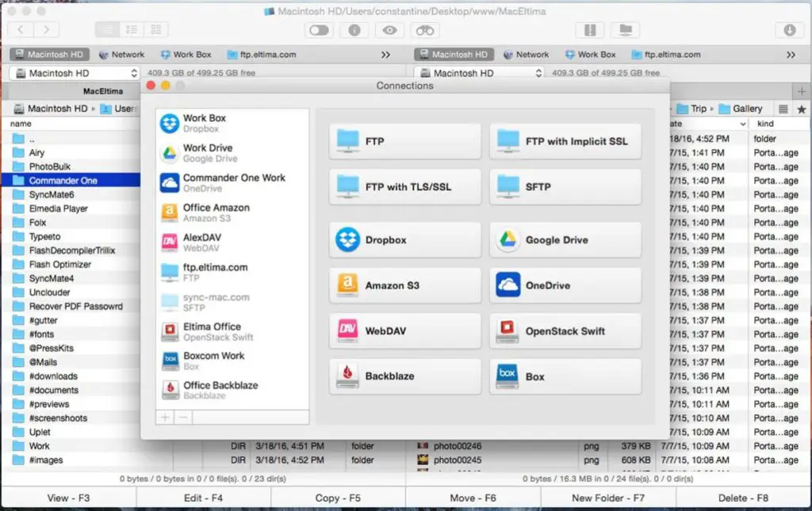Open left panel Macintosh HD drive dropdown
The width and height of the screenshot is (812, 511).
75,73
